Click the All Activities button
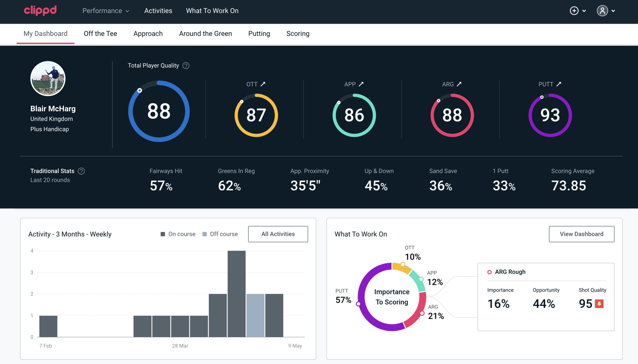 coord(278,234)
